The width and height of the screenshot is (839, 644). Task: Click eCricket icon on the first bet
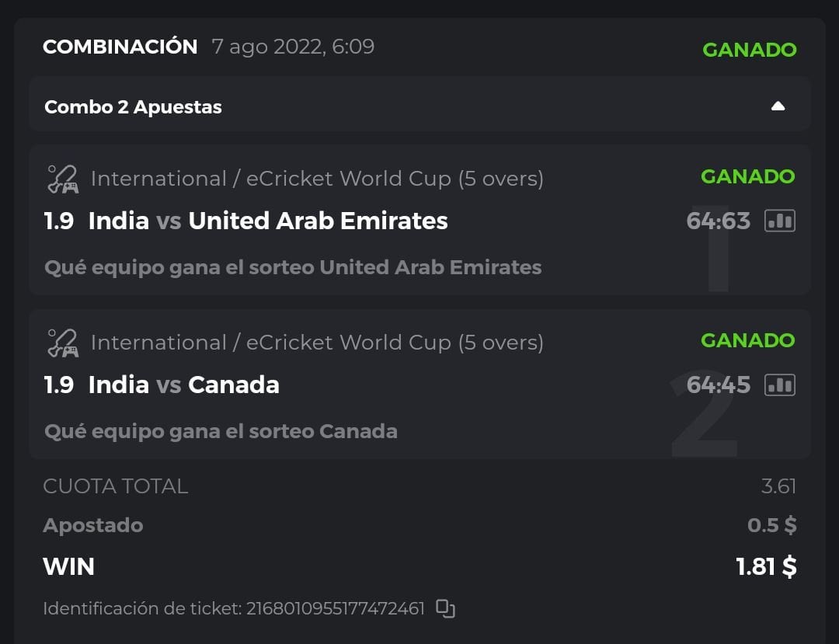(62, 179)
